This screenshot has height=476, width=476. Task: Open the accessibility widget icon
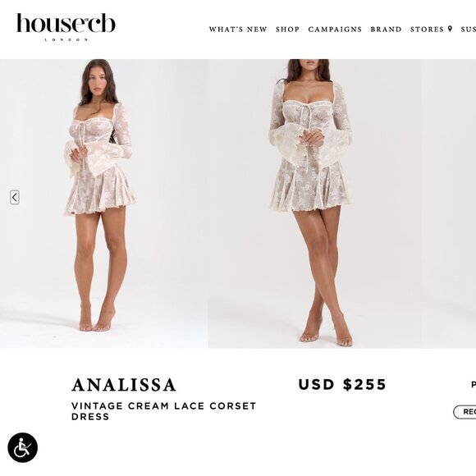[22, 447]
